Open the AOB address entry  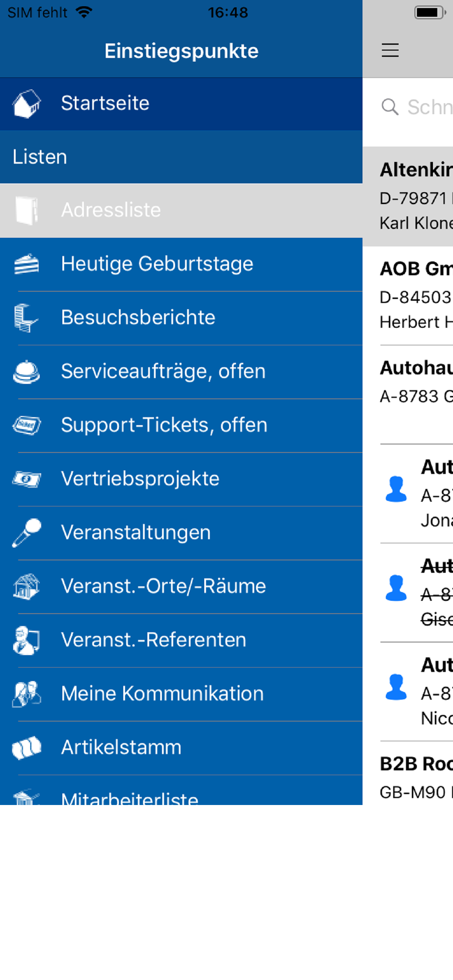[416, 295]
